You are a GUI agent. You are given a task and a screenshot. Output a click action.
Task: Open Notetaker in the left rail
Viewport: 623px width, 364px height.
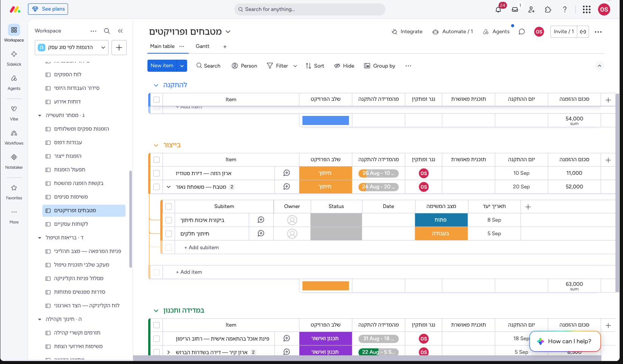pos(14,161)
